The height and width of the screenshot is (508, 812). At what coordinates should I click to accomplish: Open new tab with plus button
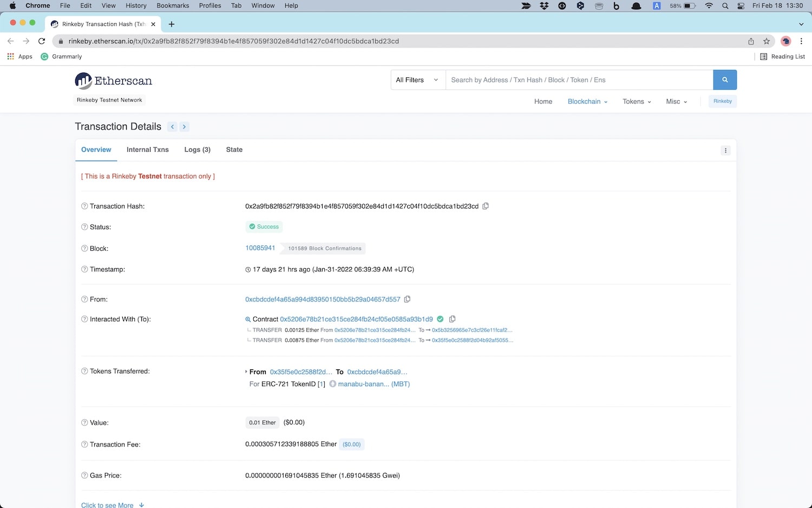172,24
